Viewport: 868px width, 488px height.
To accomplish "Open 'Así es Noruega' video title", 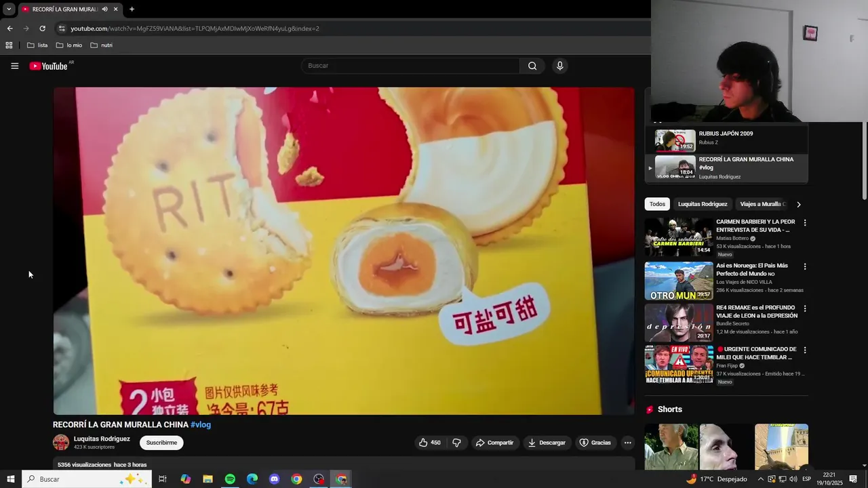I will (x=752, y=270).
